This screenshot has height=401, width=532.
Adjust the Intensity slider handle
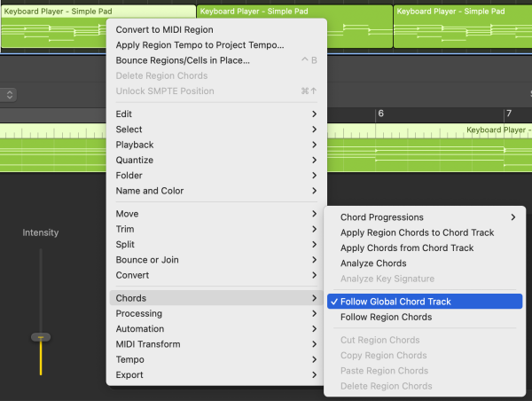41,337
